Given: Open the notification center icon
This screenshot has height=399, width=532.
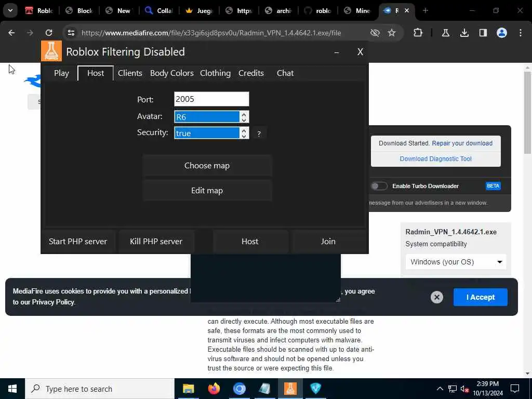Looking at the screenshot, I should [515, 389].
